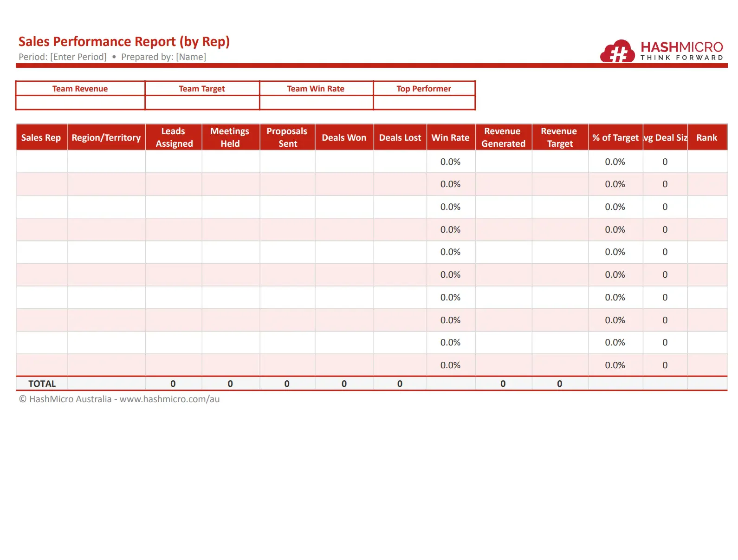Click the % of Target column header
Viewport: 738px width, 560px height.
pyautogui.click(x=615, y=137)
